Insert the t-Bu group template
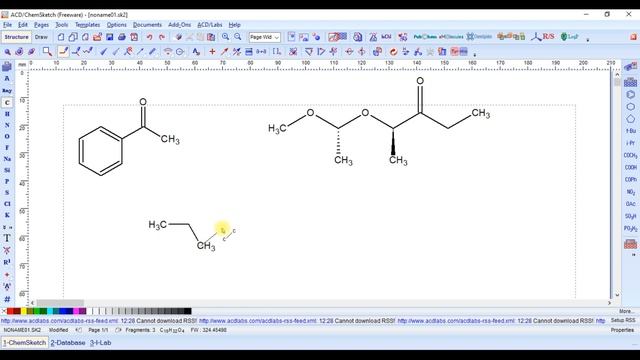 click(x=630, y=131)
